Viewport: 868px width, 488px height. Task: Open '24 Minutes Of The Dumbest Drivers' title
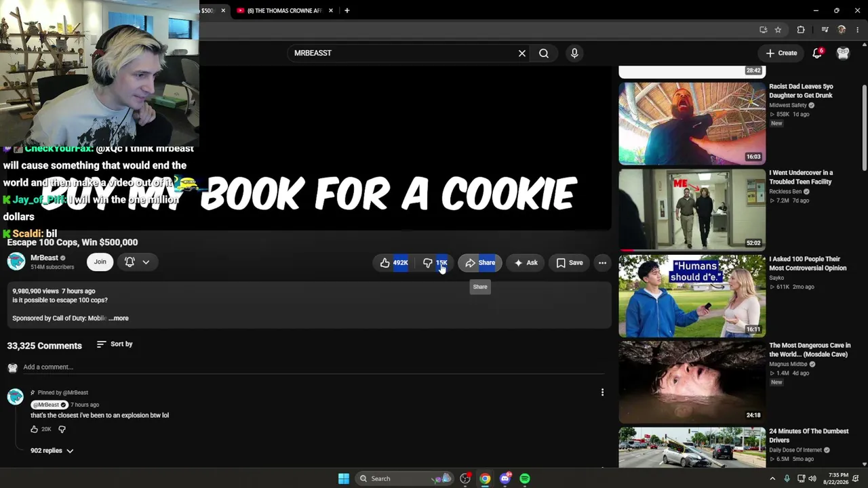(809, 436)
